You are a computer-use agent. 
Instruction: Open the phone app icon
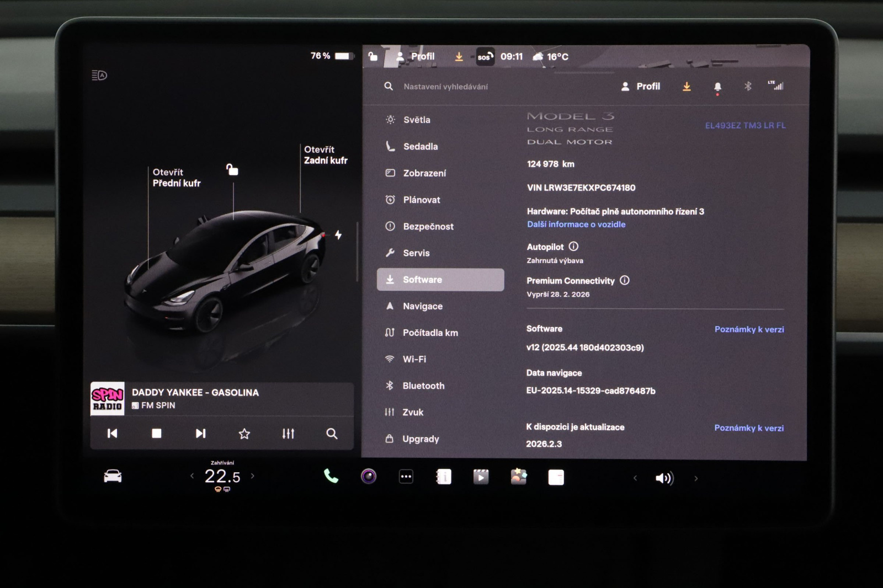(331, 476)
